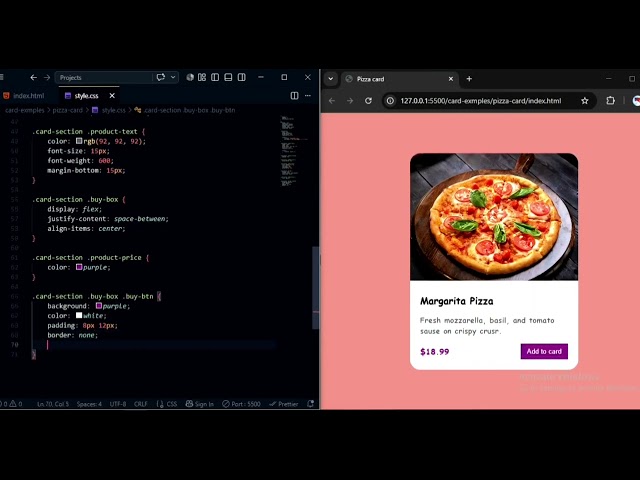Open Ln 70, Col 5 go-to-line indicator
640x480 pixels.
53,404
